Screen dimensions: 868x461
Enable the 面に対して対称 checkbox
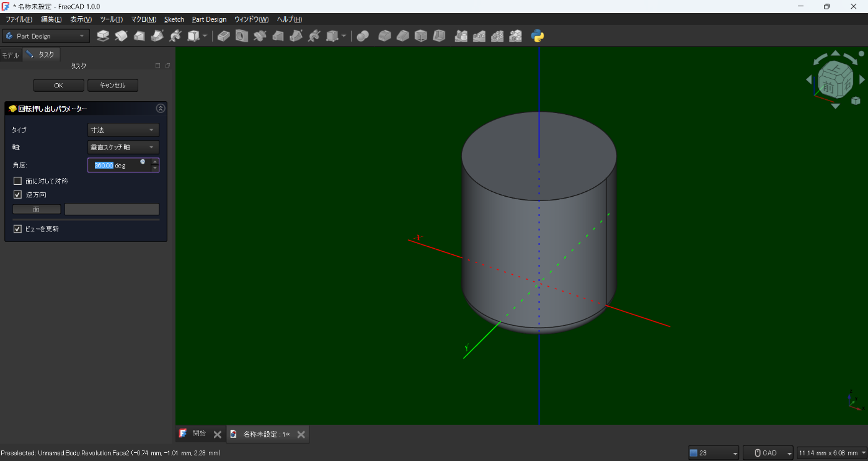tap(17, 181)
